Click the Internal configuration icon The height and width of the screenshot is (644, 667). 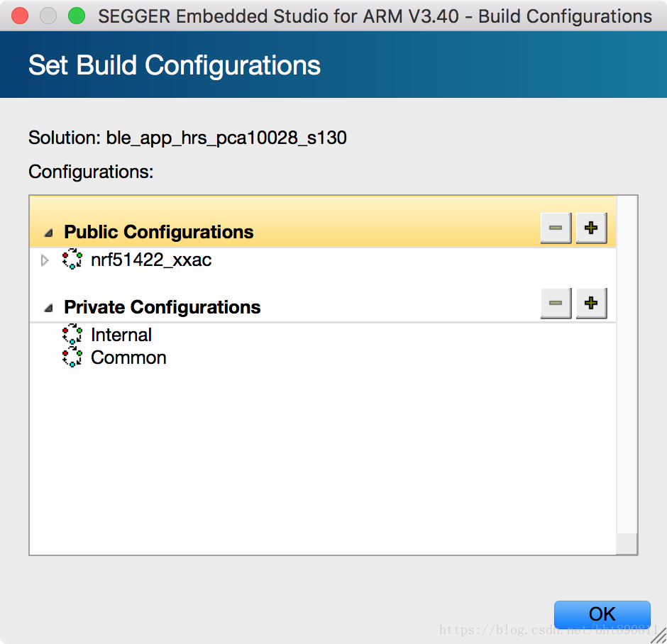point(72,334)
